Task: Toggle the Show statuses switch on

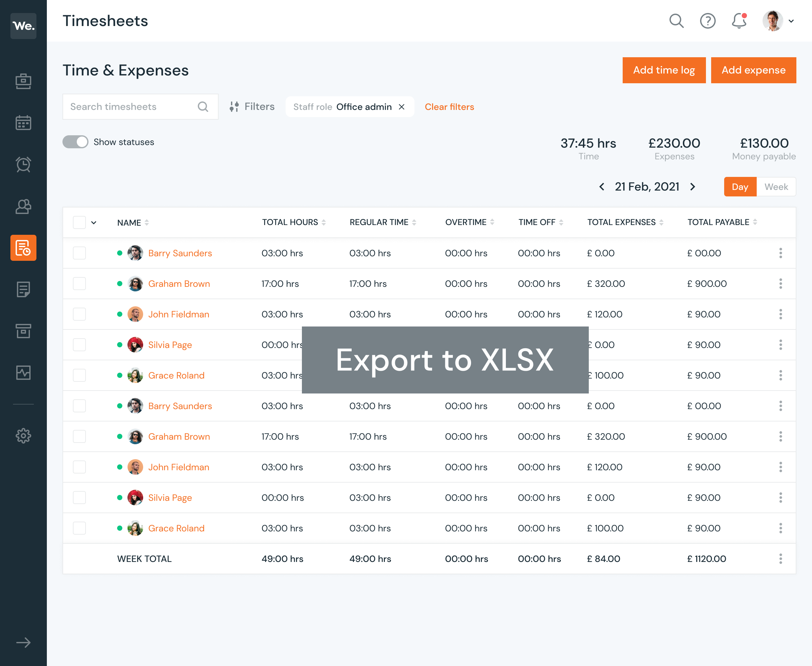Action: pyautogui.click(x=75, y=141)
